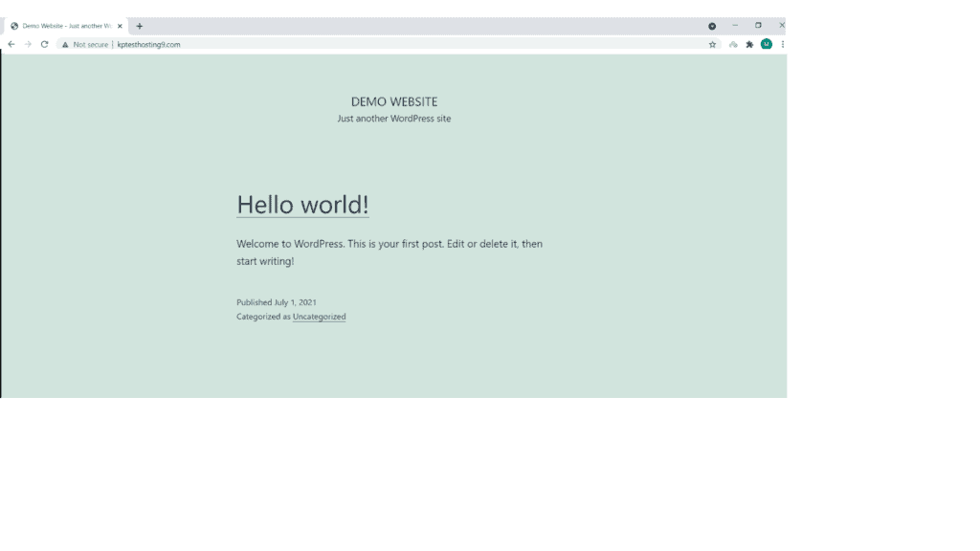Go back to the previous page
Viewport: 980px width, 551px height.
pos(11,44)
